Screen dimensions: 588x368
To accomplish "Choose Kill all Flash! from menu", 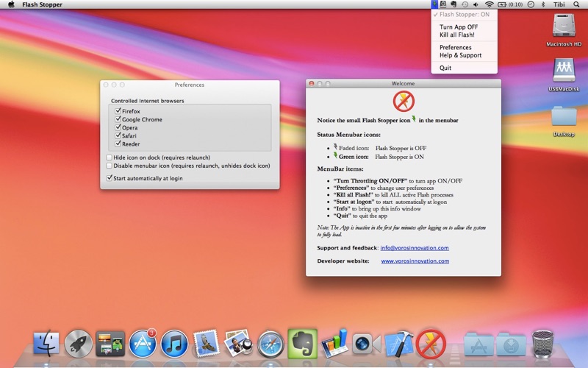I will point(456,35).
